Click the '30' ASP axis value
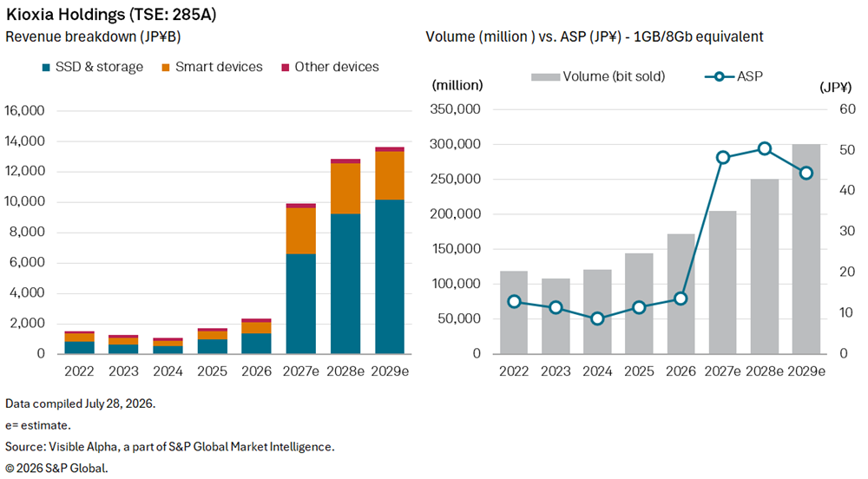The image size is (868, 479). (847, 231)
